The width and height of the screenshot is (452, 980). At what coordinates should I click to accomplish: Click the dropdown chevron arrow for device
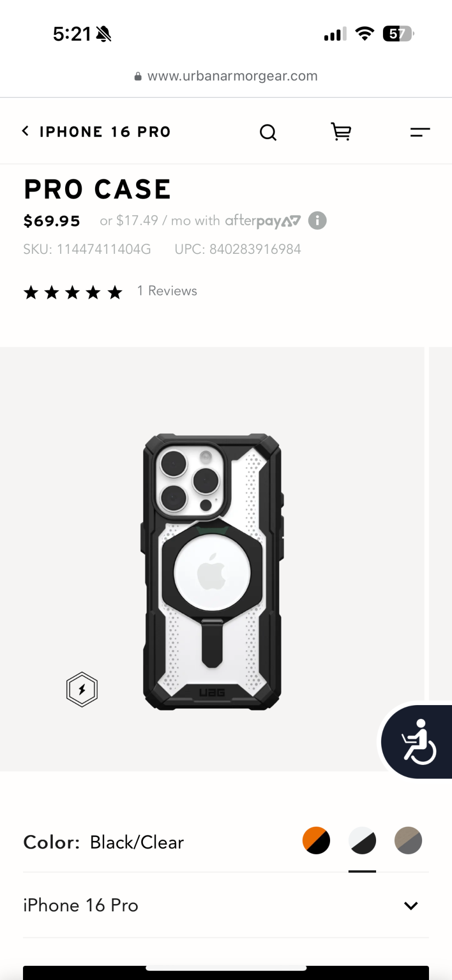coord(411,906)
